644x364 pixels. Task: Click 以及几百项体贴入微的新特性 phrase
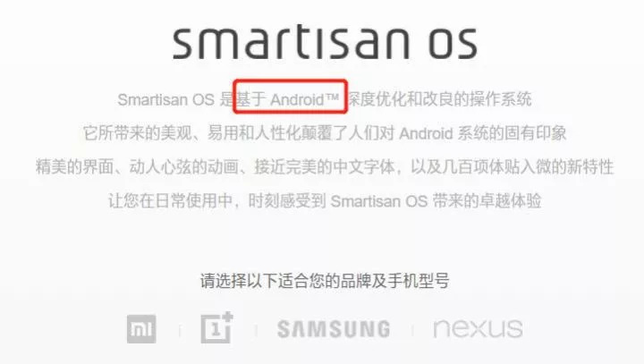click(512, 167)
